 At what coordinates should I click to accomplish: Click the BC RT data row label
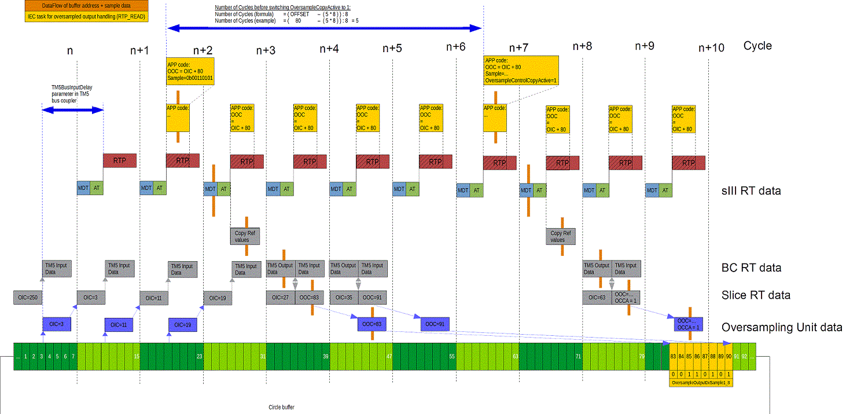[x=752, y=268]
